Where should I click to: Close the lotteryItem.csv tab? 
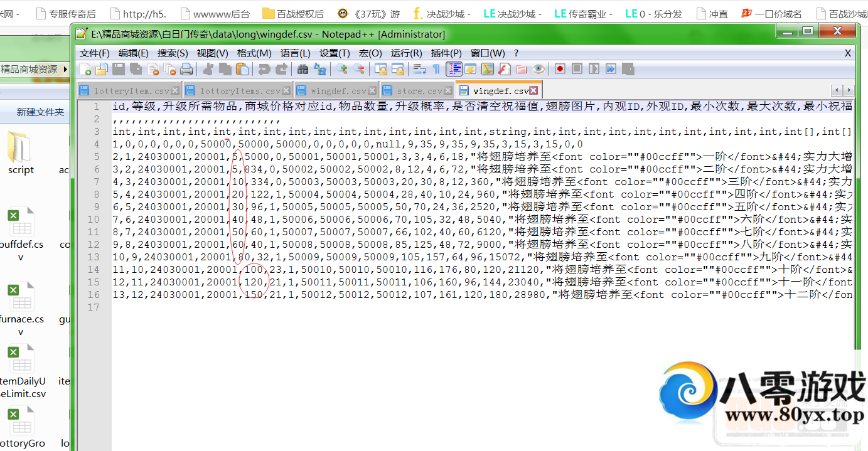pyautogui.click(x=175, y=91)
